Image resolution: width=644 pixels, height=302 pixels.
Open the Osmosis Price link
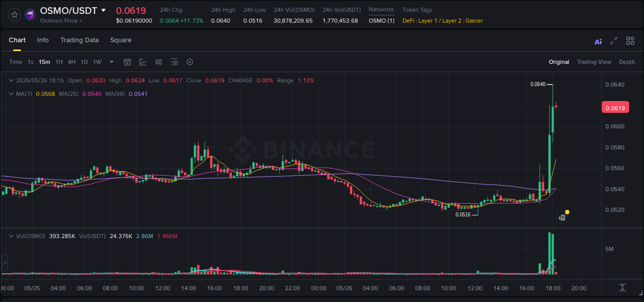pos(60,21)
